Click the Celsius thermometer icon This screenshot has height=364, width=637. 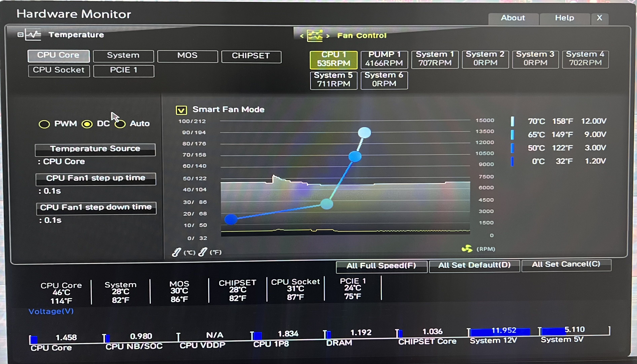tap(176, 252)
